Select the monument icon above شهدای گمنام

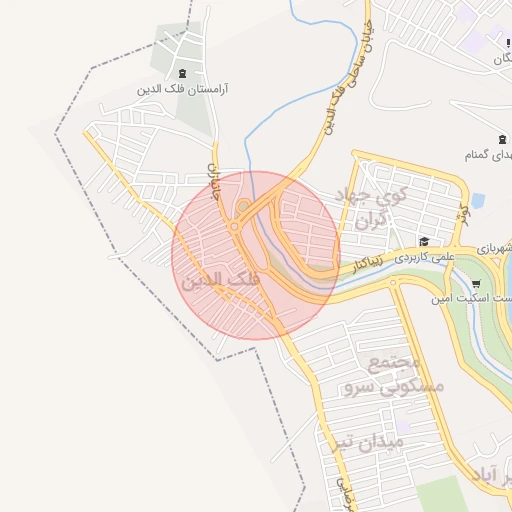[502, 139]
